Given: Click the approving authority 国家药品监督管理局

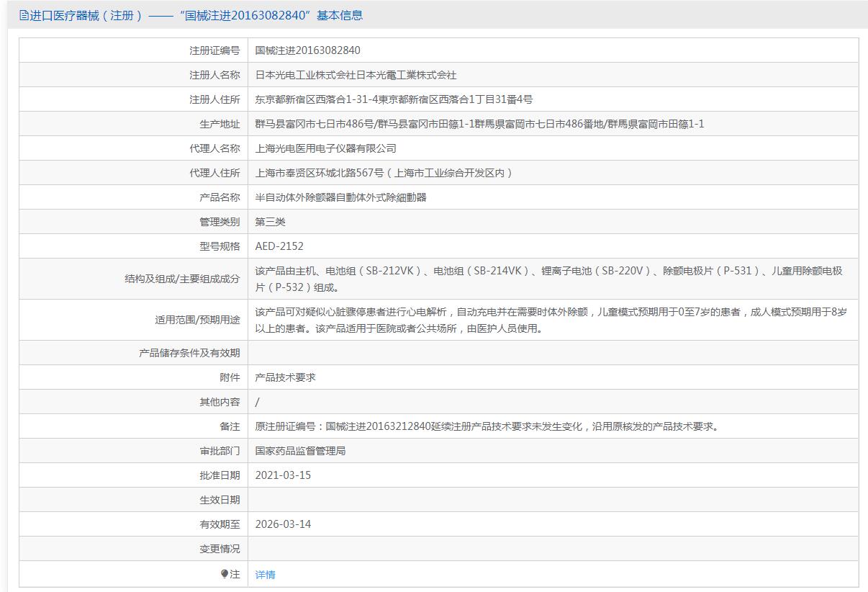Looking at the screenshot, I should click(x=300, y=451).
